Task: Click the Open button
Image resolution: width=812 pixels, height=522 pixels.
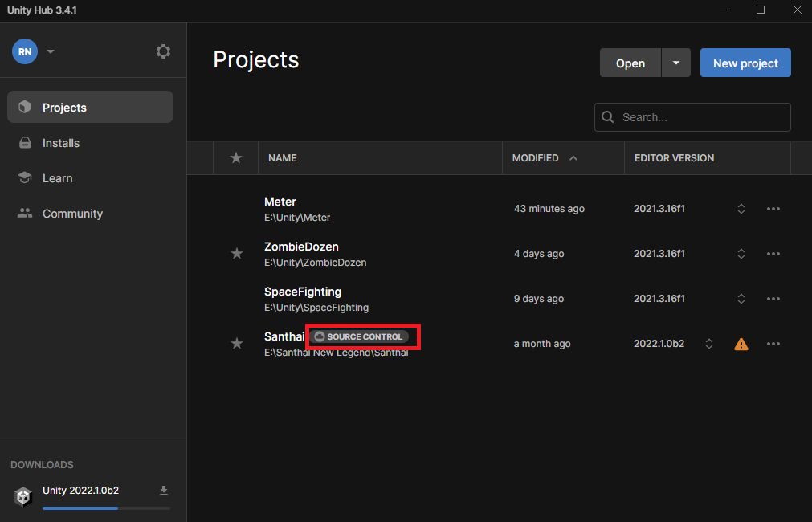Action: pyautogui.click(x=630, y=63)
